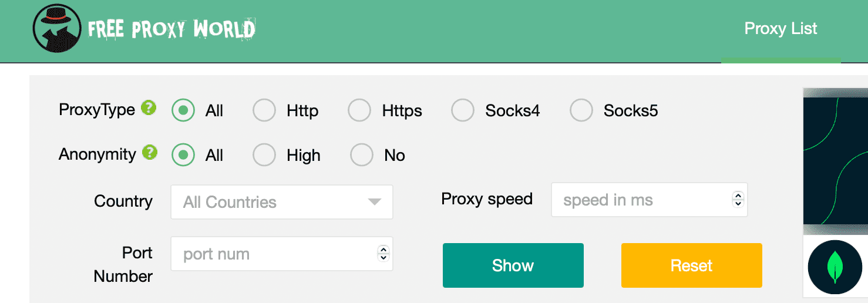
Task: Click the Port Number stepper arrows
Action: 383,254
